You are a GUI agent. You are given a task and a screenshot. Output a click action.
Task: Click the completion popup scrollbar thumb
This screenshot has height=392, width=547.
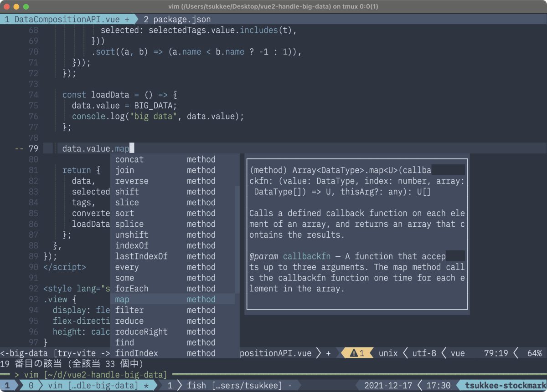click(x=237, y=240)
